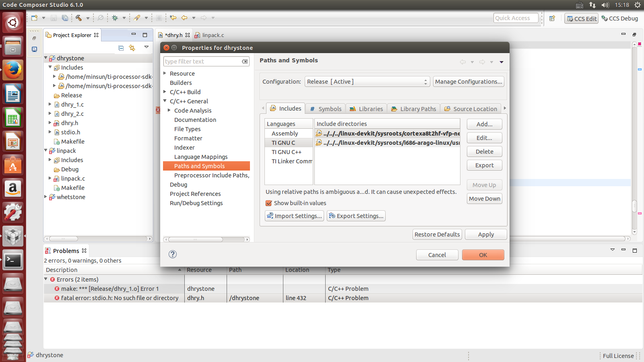Click the Flash torch toolbar icon
Image resolution: width=644 pixels, height=362 pixels.
point(137,18)
